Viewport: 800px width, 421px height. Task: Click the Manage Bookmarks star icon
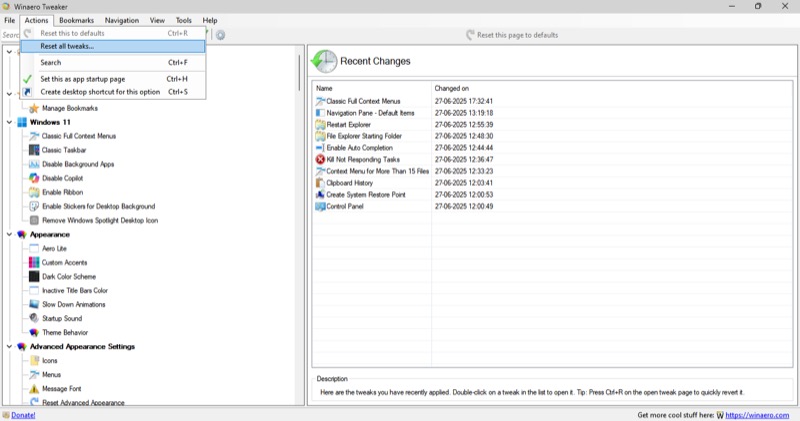pos(34,108)
